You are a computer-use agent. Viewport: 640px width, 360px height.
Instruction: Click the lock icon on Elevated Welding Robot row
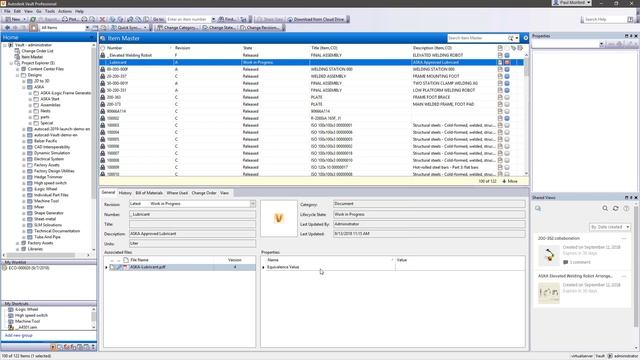coord(103,55)
